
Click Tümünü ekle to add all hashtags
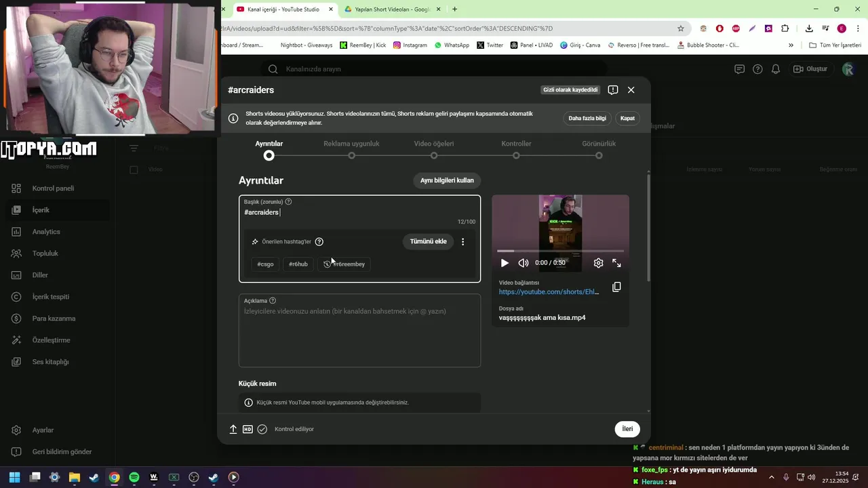coord(428,241)
